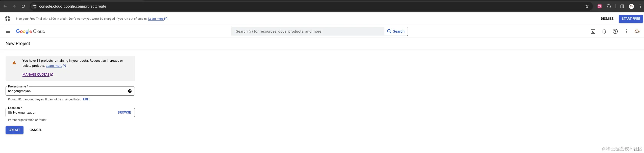Open Google Cloud settings and utilities dots
This screenshot has width=644, height=153.
[x=626, y=31]
